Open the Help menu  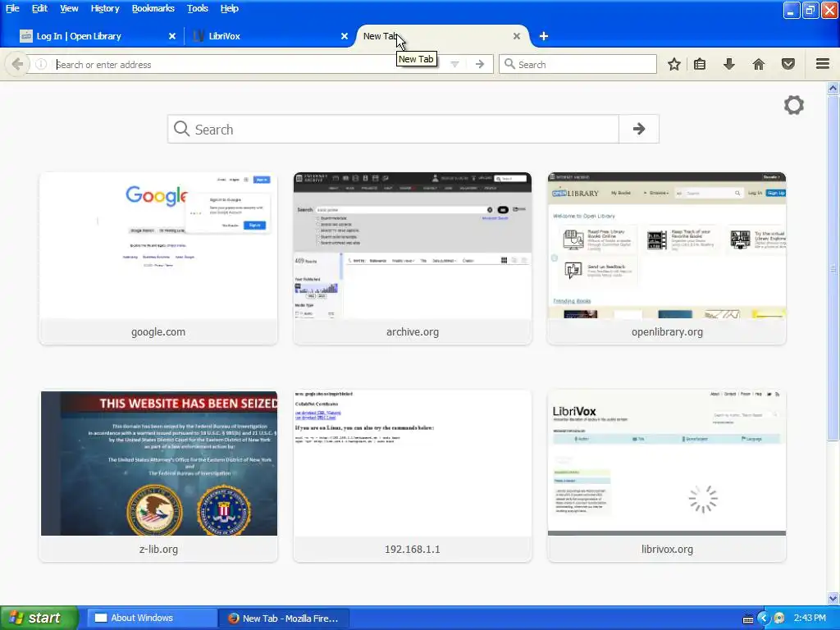230,8
